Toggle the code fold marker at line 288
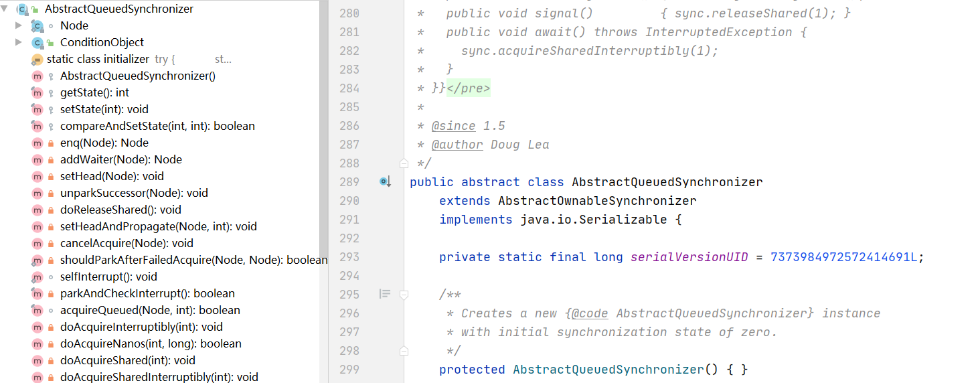This screenshot has width=980, height=383. [x=404, y=163]
